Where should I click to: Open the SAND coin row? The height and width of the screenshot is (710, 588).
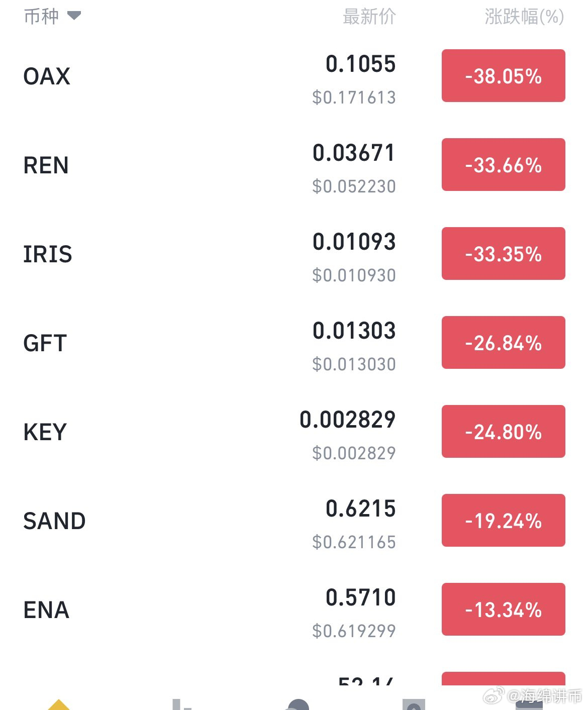pos(294,521)
